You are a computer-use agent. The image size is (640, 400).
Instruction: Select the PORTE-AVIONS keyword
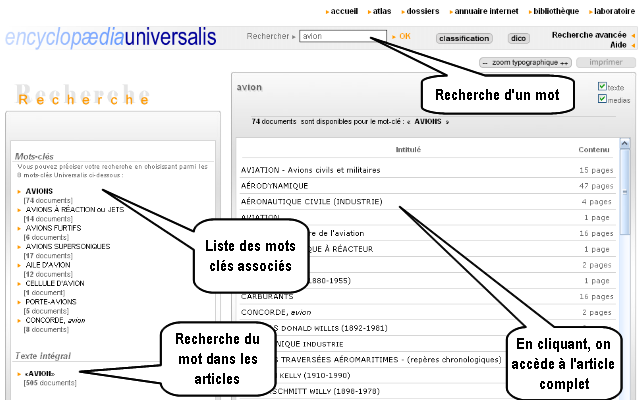pos(51,302)
